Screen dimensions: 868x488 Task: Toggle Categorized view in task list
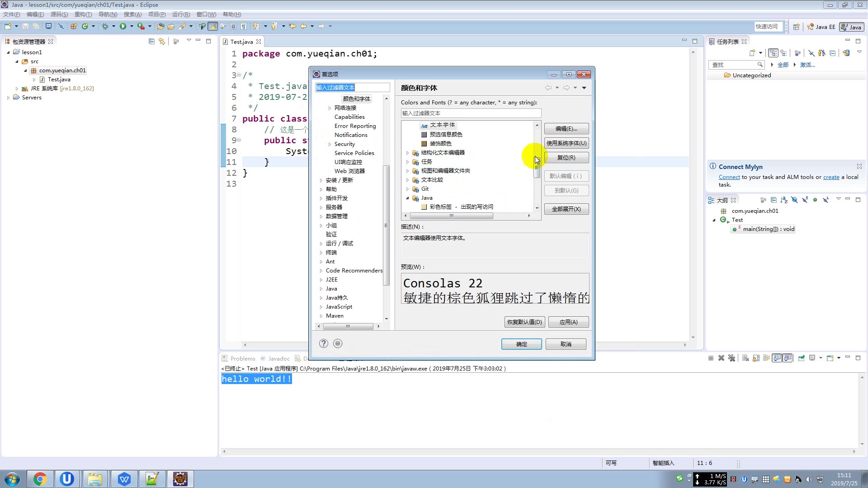[x=773, y=53]
